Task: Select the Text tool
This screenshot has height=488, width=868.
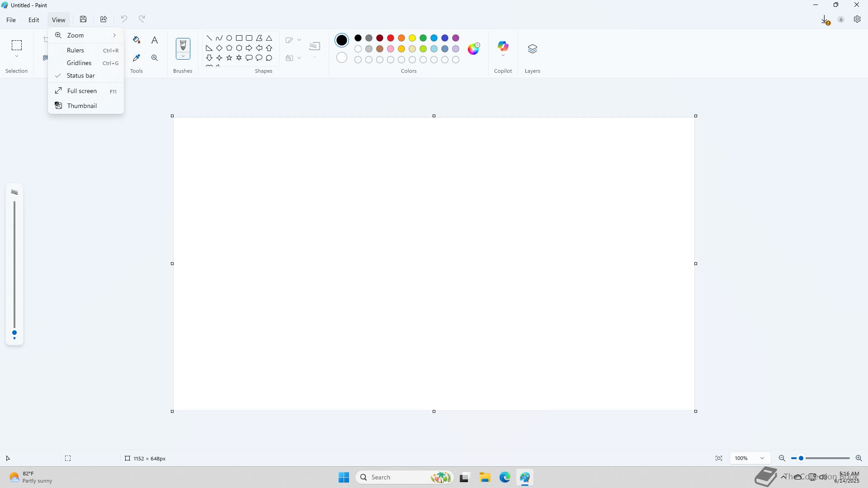Action: (x=155, y=40)
